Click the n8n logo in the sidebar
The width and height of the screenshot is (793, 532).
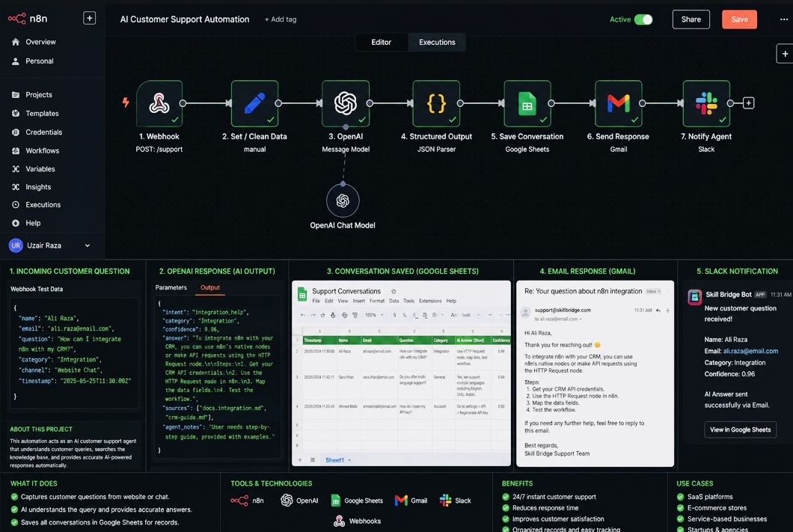click(28, 19)
